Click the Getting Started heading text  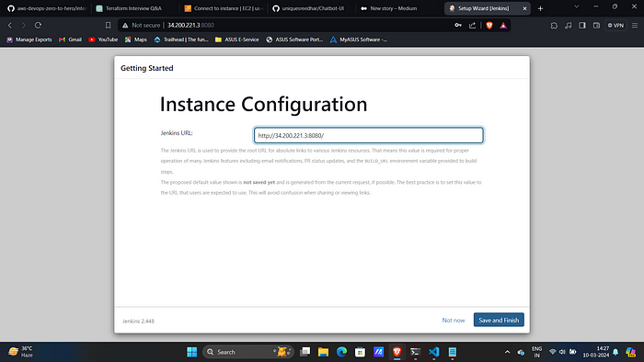[x=146, y=68]
